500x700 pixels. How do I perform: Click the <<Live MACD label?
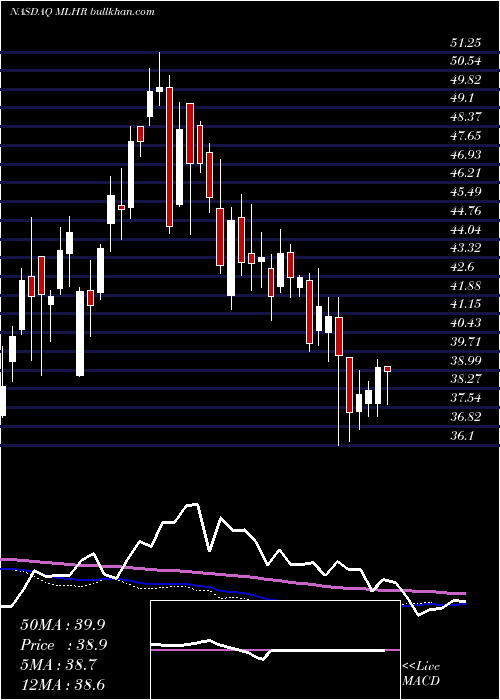point(421,674)
